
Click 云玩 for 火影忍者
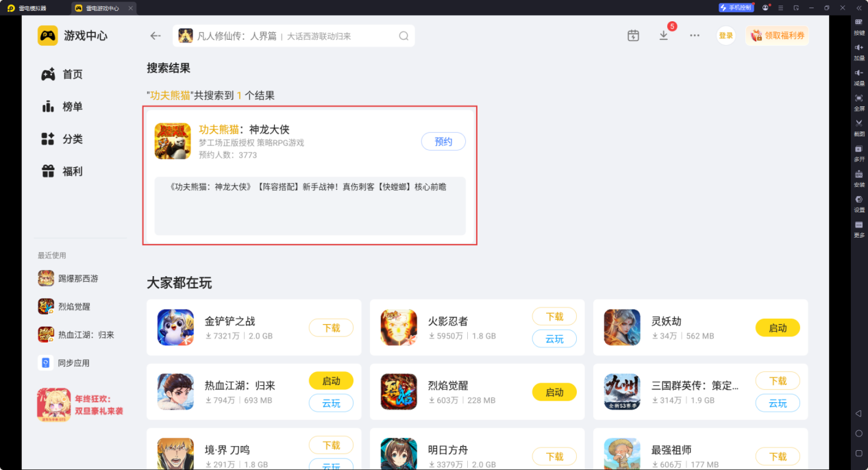click(x=554, y=338)
